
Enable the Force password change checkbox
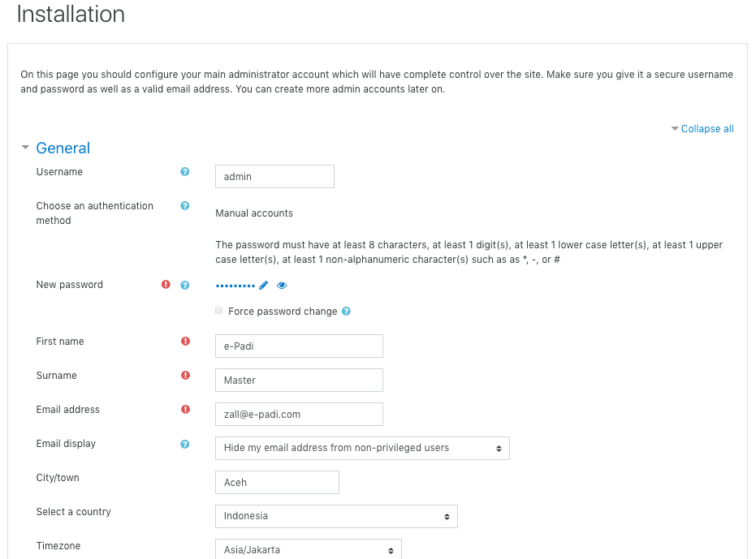pos(219,311)
